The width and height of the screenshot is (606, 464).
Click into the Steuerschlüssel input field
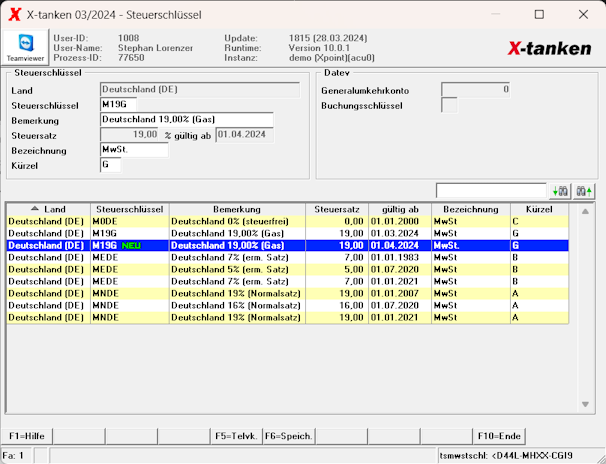pyautogui.click(x=118, y=104)
